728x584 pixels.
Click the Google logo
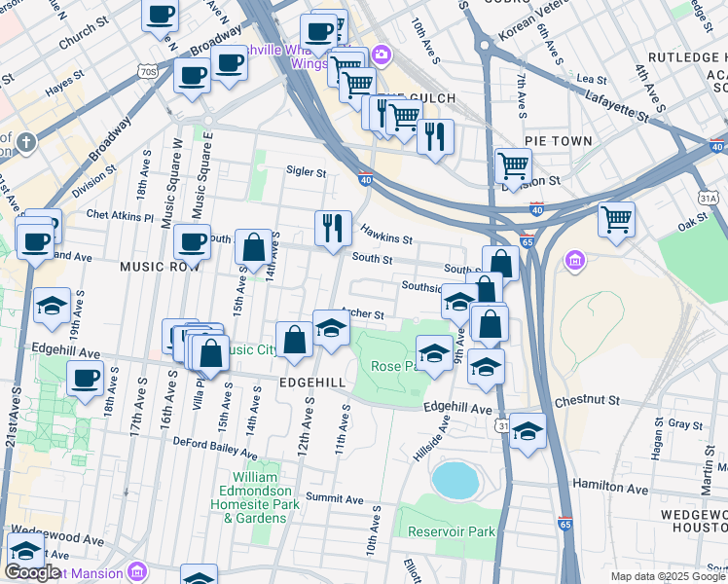click(x=32, y=571)
